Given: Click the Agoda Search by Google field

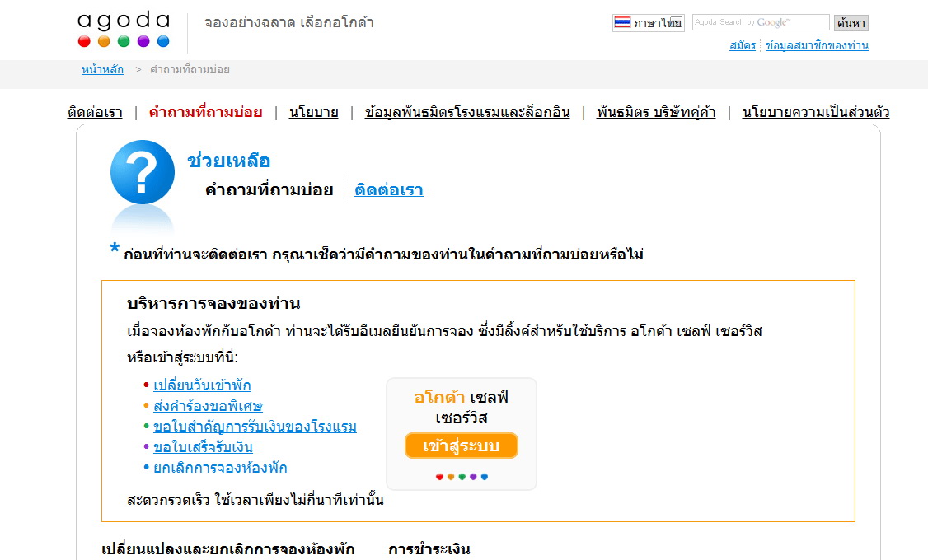Looking at the screenshot, I should pyautogui.click(x=761, y=22).
